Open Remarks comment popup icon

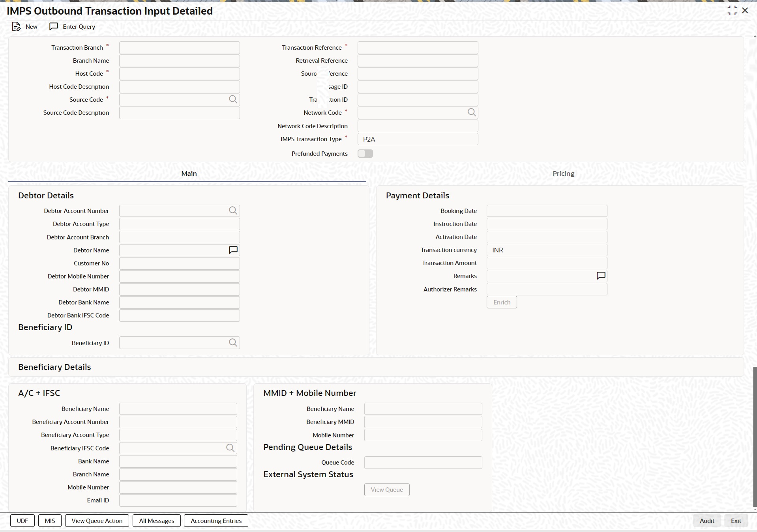pos(601,276)
